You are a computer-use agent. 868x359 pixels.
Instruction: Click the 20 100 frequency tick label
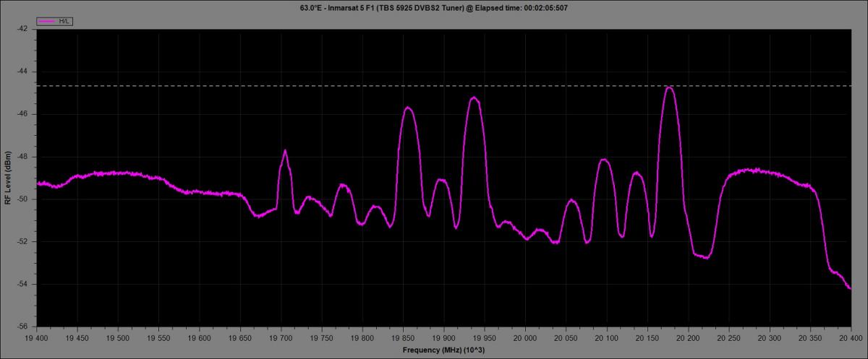(606, 337)
